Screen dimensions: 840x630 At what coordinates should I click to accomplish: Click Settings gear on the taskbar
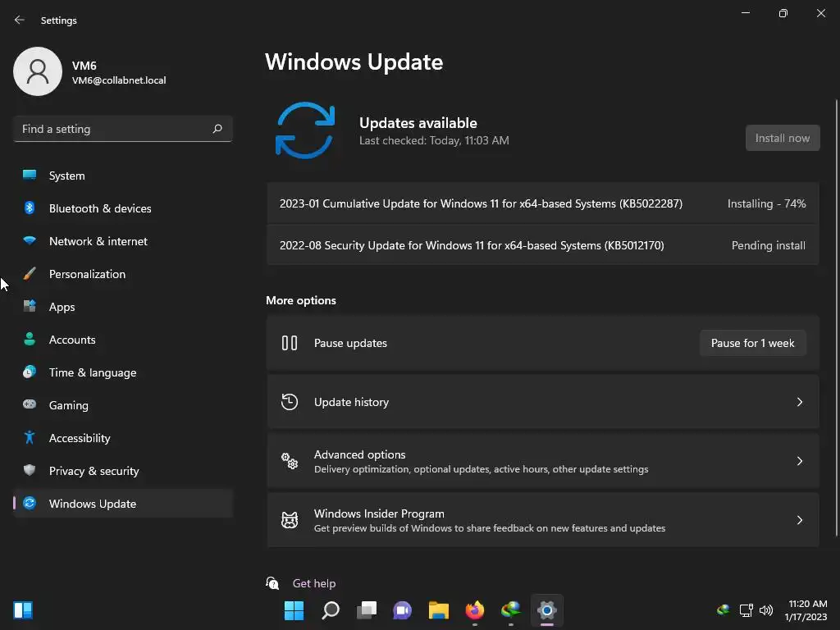pyautogui.click(x=547, y=610)
